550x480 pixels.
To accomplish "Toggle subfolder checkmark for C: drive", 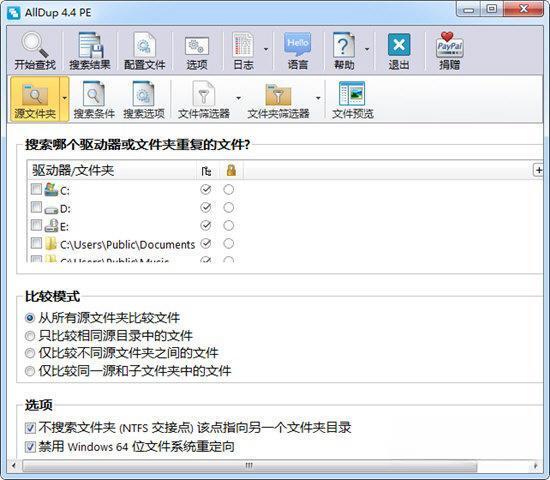I will point(206,189).
